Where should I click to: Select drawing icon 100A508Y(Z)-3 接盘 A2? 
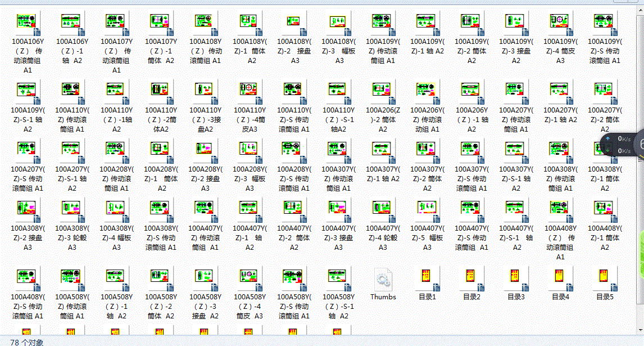click(205, 278)
